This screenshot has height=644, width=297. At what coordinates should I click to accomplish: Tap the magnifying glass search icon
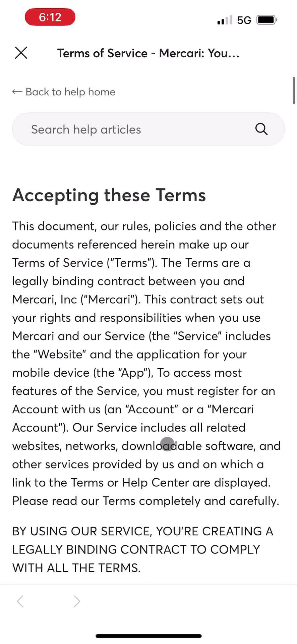(x=261, y=129)
